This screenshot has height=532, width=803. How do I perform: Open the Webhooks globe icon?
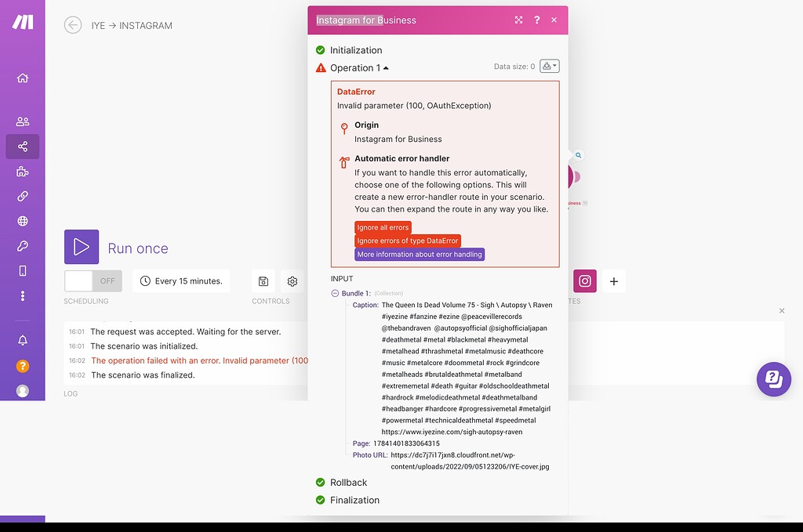23,221
